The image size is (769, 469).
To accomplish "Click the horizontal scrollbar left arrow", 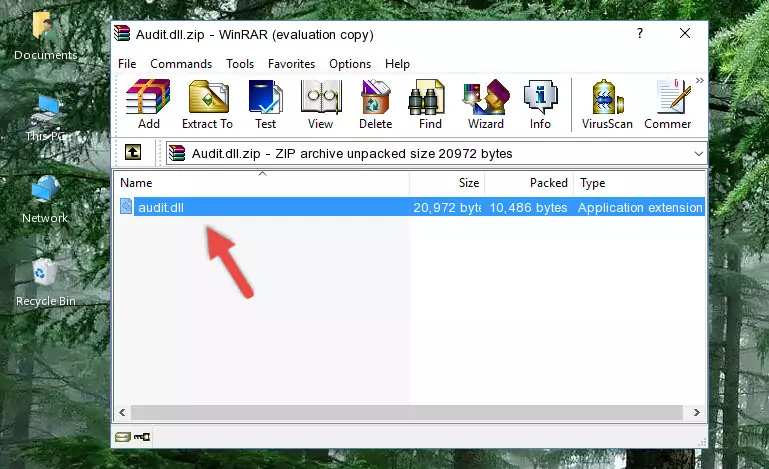I will pos(123,413).
